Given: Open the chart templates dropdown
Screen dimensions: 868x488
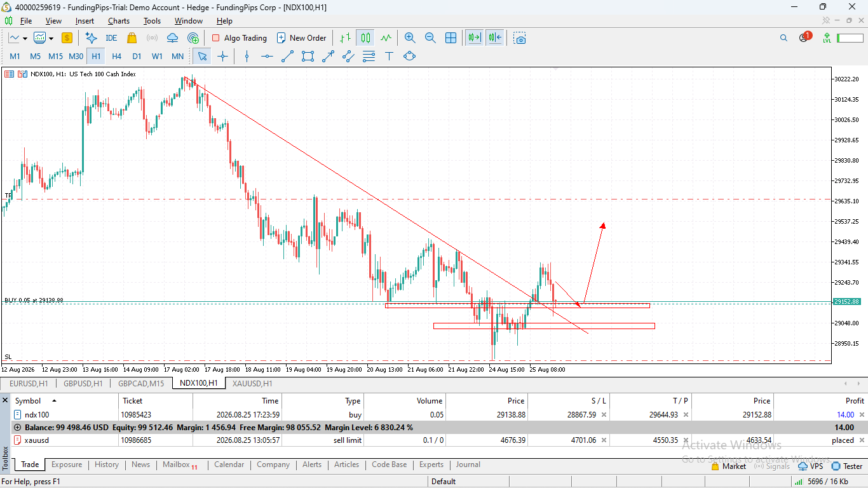Looking at the screenshot, I should tap(43, 38).
